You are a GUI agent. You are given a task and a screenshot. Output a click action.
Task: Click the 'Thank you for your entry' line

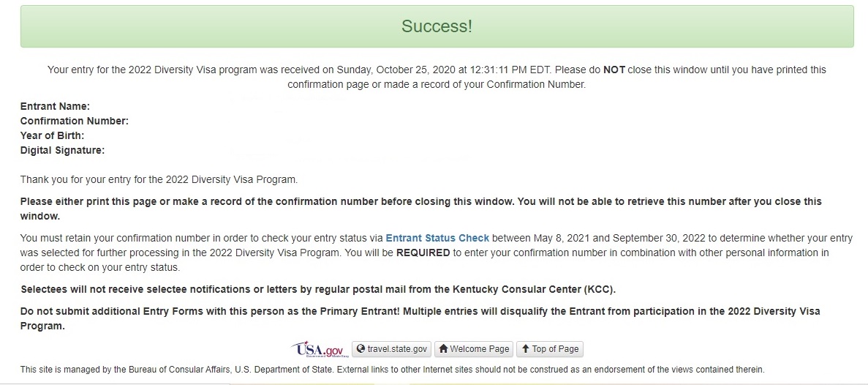click(159, 179)
